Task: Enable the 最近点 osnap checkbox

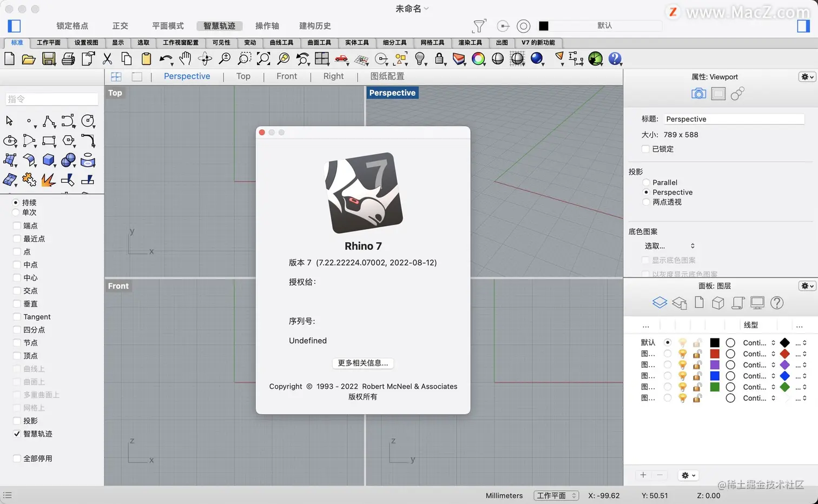Action: [x=17, y=238]
